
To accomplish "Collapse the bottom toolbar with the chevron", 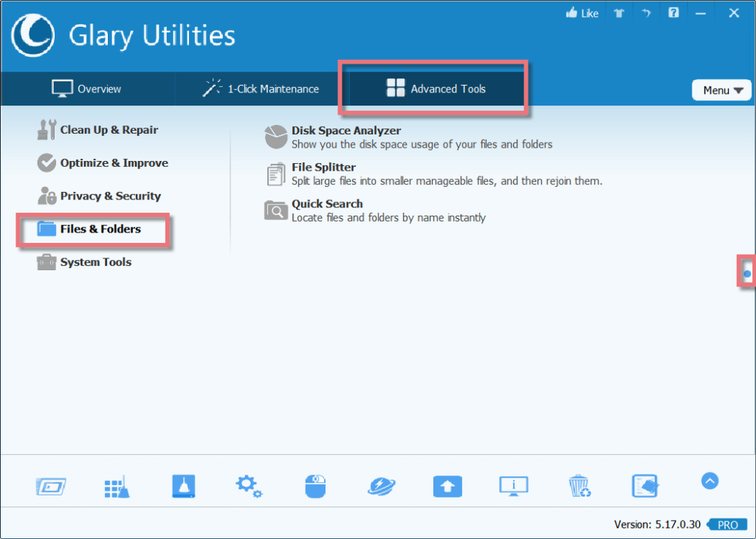I will [709, 481].
